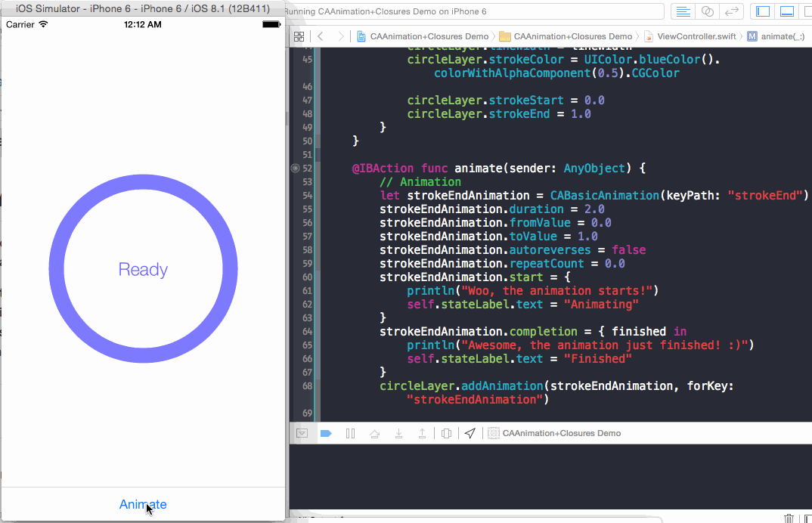Select the Version editor icon
The height and width of the screenshot is (523, 812).
click(731, 11)
